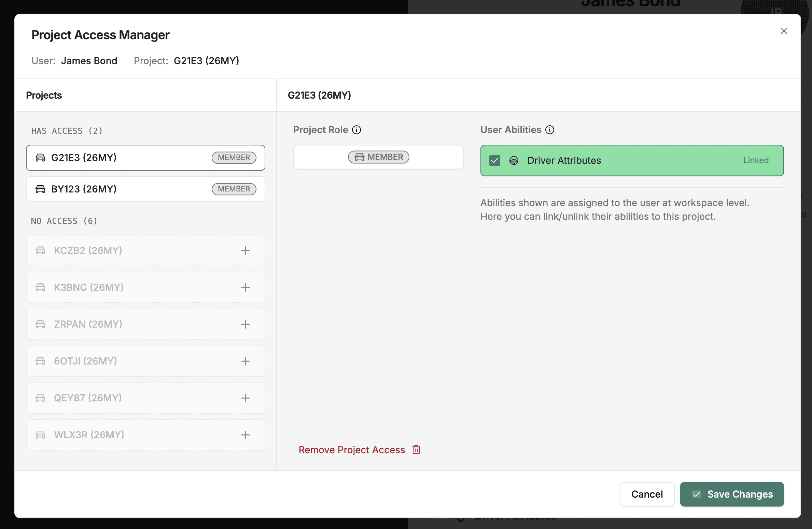Click the HAS ACCESS (2) section header
Viewport: 812px width, 529px height.
[67, 131]
